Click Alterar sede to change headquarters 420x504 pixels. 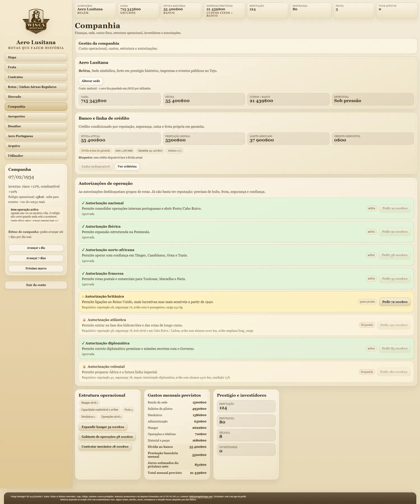[x=91, y=81]
